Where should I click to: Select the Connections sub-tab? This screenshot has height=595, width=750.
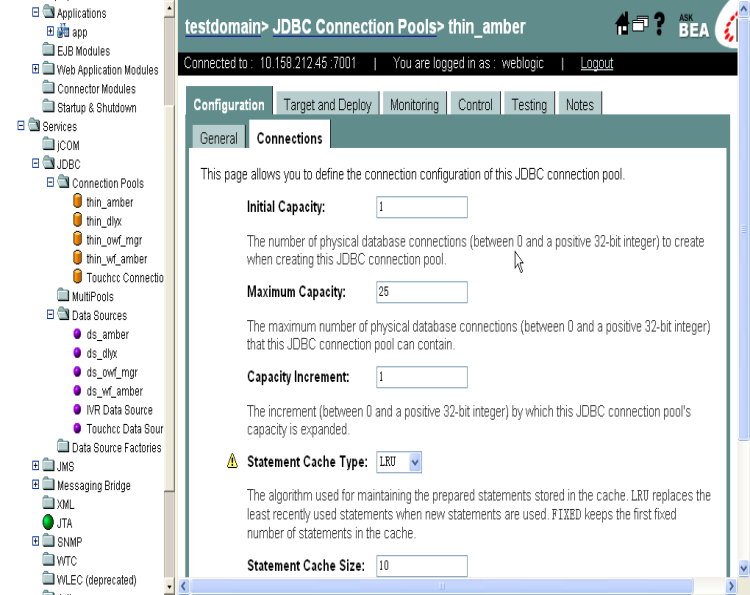[x=289, y=136]
